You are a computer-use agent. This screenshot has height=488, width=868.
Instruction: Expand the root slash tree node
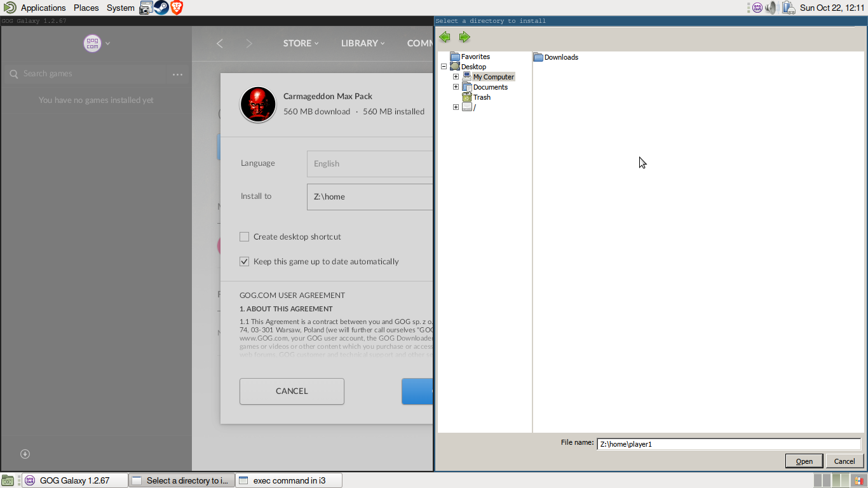pos(456,107)
